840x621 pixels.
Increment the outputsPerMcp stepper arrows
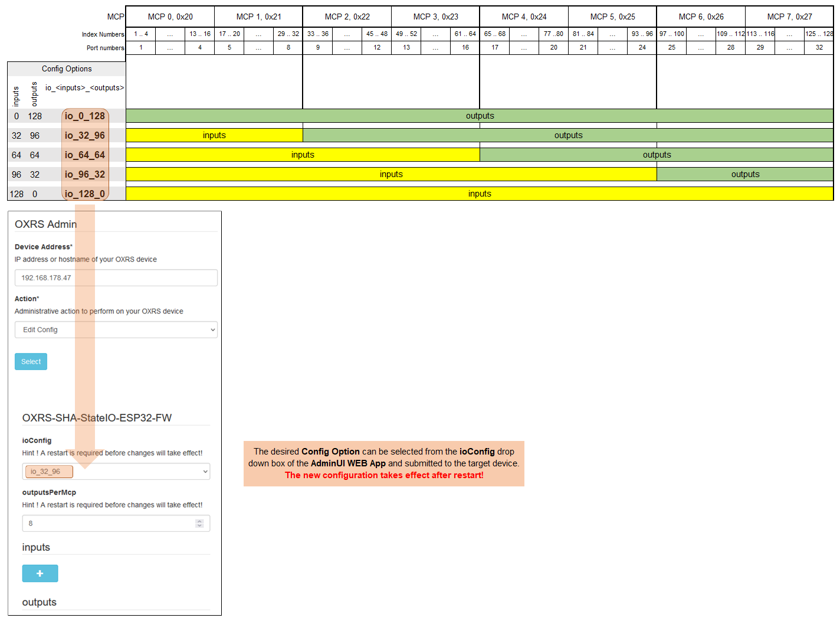tap(199, 521)
